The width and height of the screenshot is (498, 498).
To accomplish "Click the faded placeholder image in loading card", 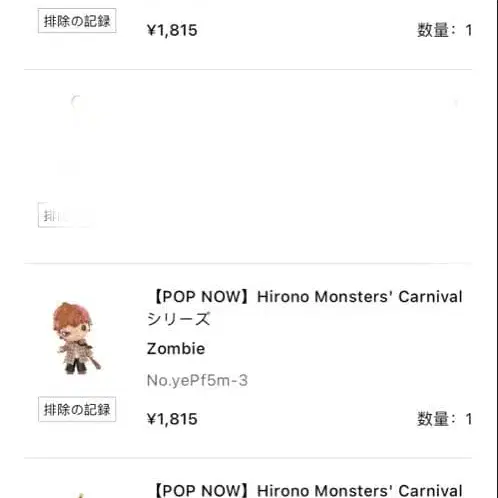I will coord(77,133).
